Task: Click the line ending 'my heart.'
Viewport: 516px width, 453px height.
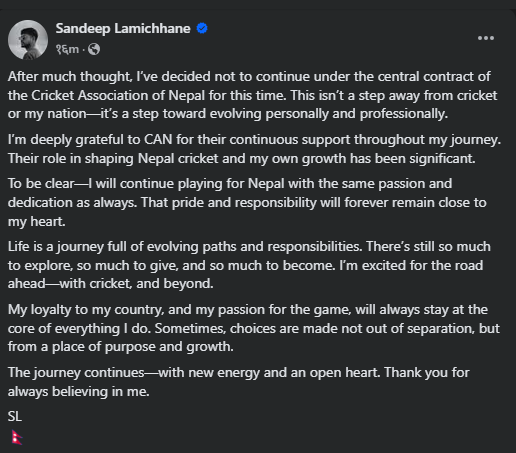Action: (37, 221)
